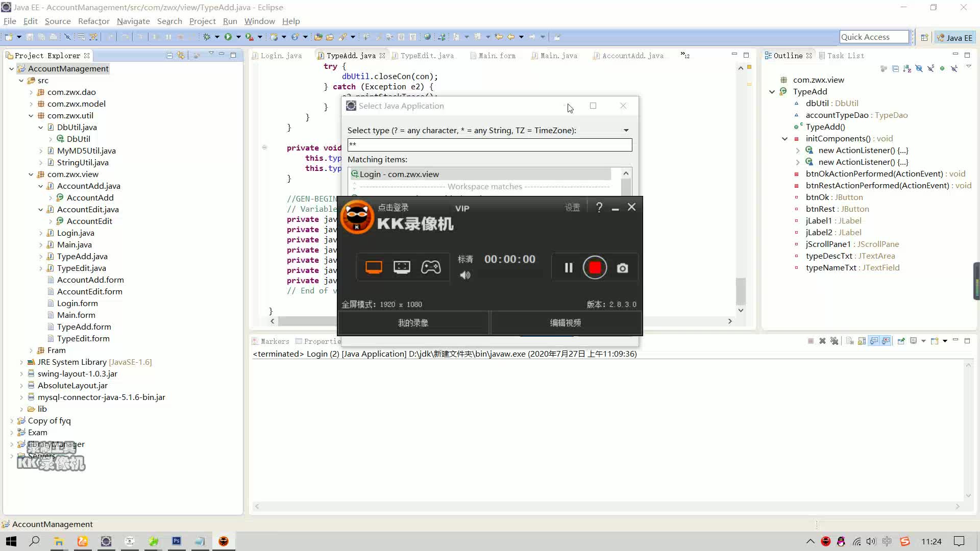Toggle Link with Editor in Project Explorer
The height and width of the screenshot is (551, 980).
pyautogui.click(x=181, y=55)
